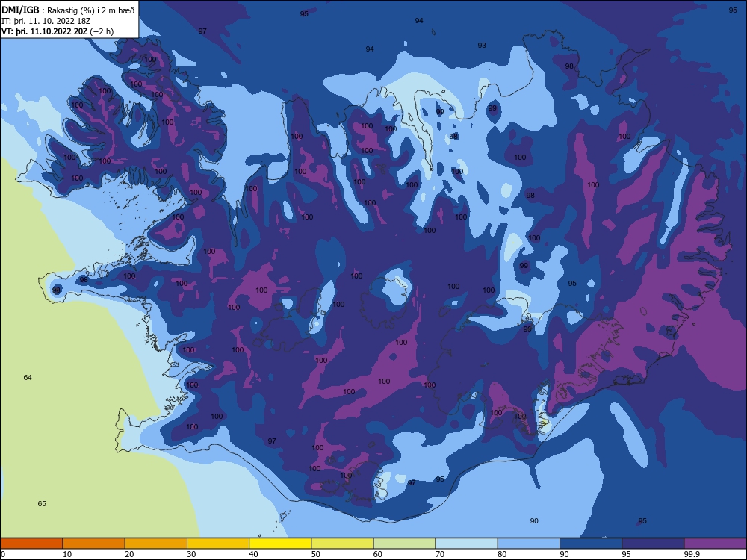Click the sky blue 80–90 legend swatch

point(529,544)
